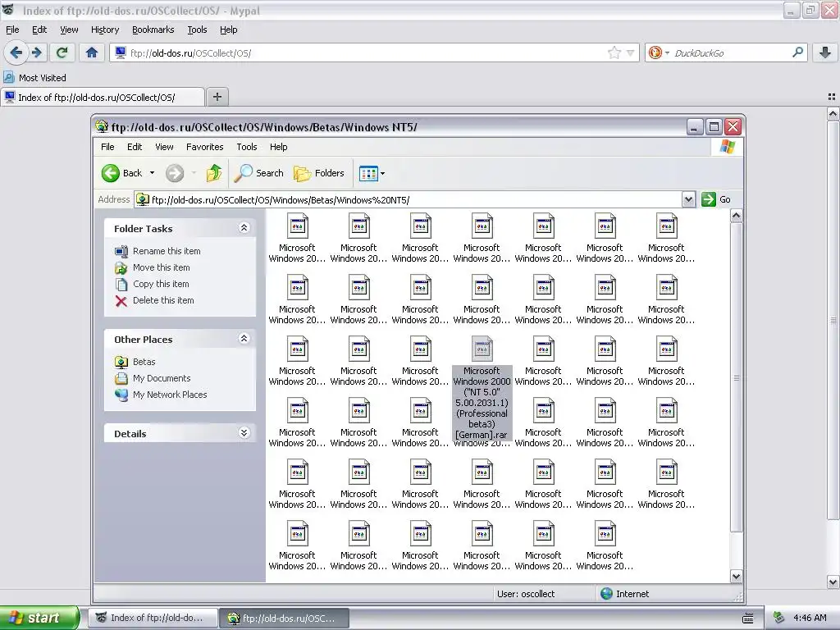Click the DuckDuckGo search magnifier icon
The image size is (840, 630).
(x=797, y=52)
